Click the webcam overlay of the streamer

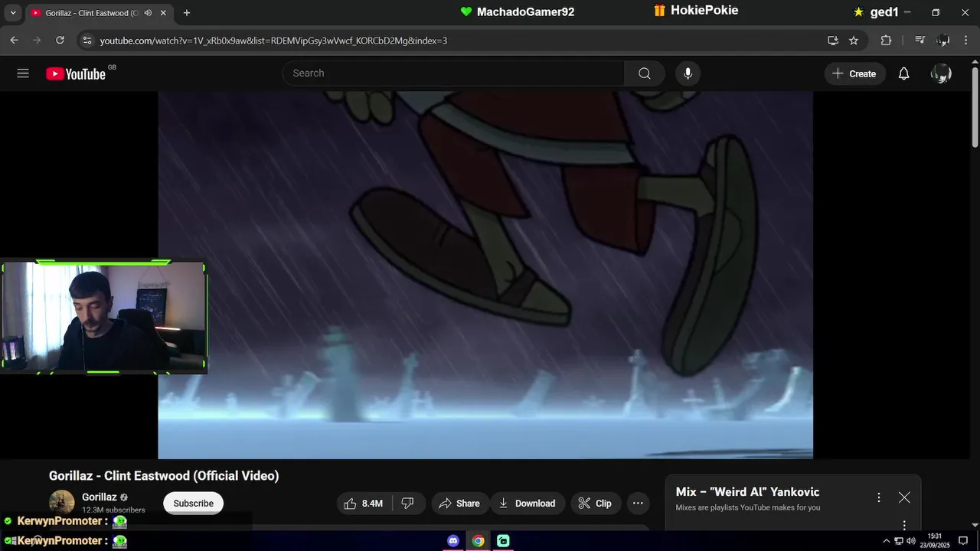(103, 317)
